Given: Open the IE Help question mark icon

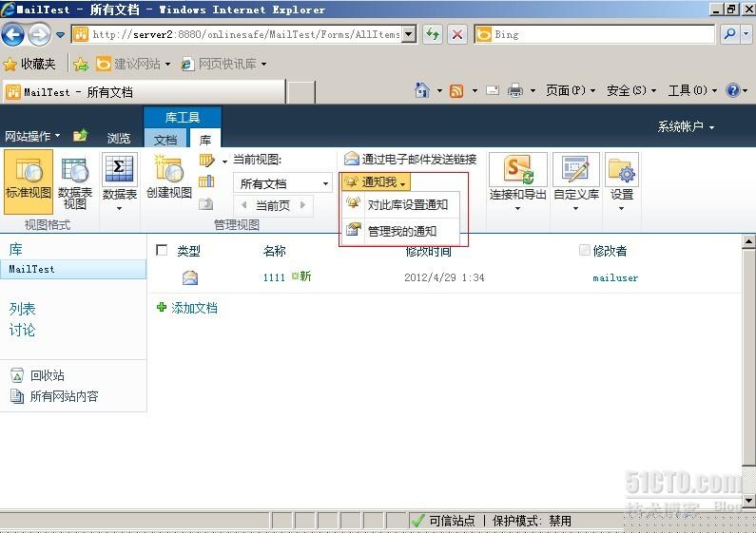Looking at the screenshot, I should pos(733,90).
